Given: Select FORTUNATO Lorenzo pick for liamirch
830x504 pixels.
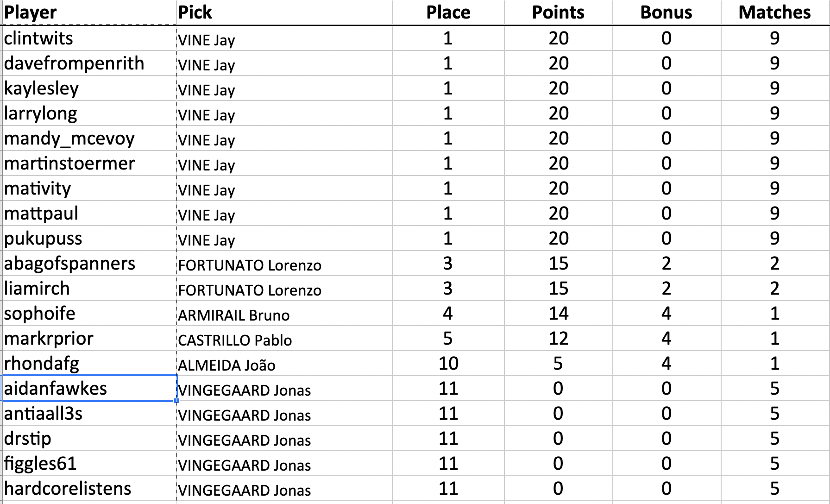Looking at the screenshot, I should point(250,290).
